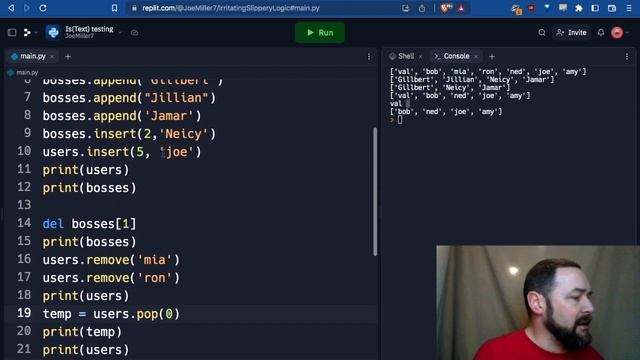Click the console input prompt
Viewport: 640px width, 360px height.
point(400,120)
